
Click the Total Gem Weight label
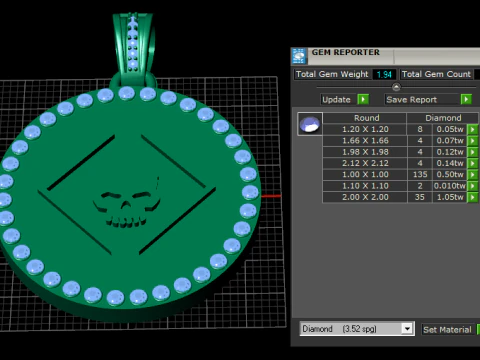pos(332,74)
